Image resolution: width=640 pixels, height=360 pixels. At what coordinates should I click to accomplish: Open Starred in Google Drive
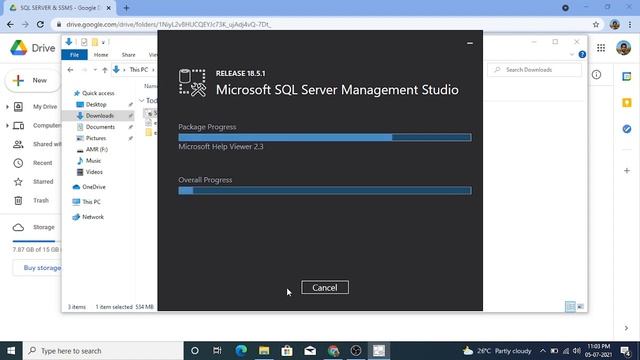pos(43,182)
